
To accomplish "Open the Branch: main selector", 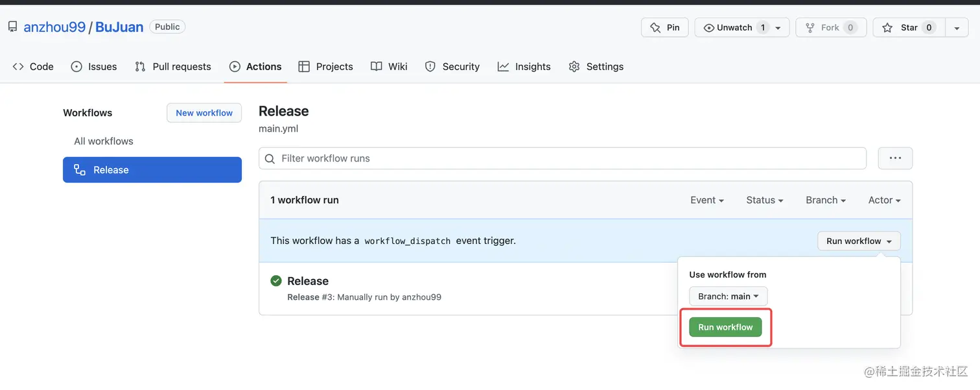I will [x=729, y=296].
